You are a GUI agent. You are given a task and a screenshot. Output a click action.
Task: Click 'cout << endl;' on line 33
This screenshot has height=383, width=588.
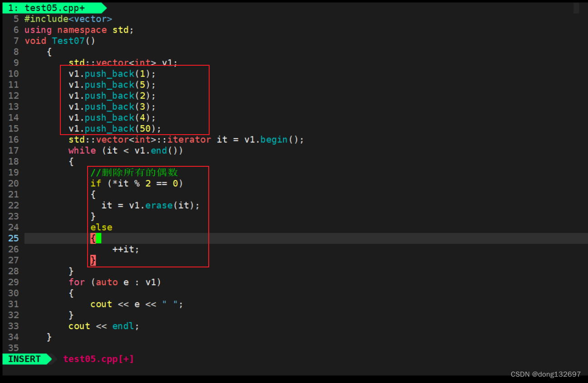[x=104, y=326]
